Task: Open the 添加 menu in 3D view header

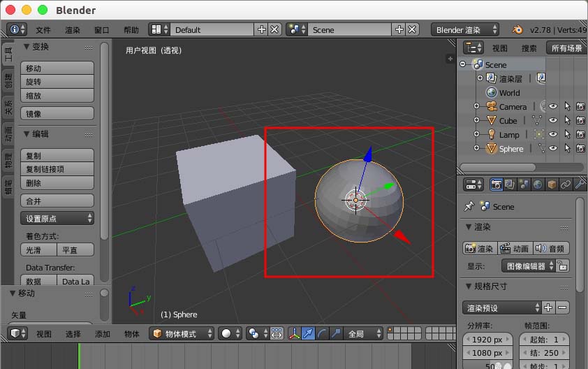Action: [x=103, y=334]
